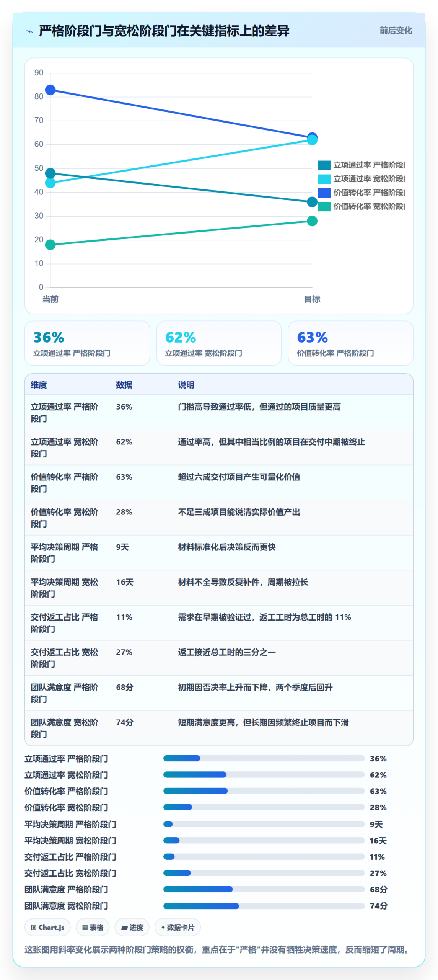Click the 数据卡片 tag chip
The width and height of the screenshot is (438, 980).
(177, 928)
